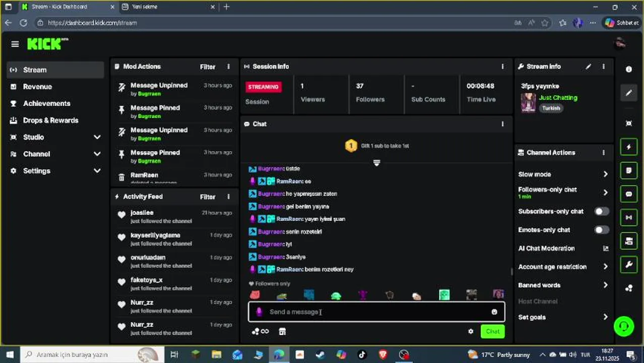Image resolution: width=644 pixels, height=363 pixels.
Task: Open Set goals options
Action: pyautogui.click(x=563, y=317)
